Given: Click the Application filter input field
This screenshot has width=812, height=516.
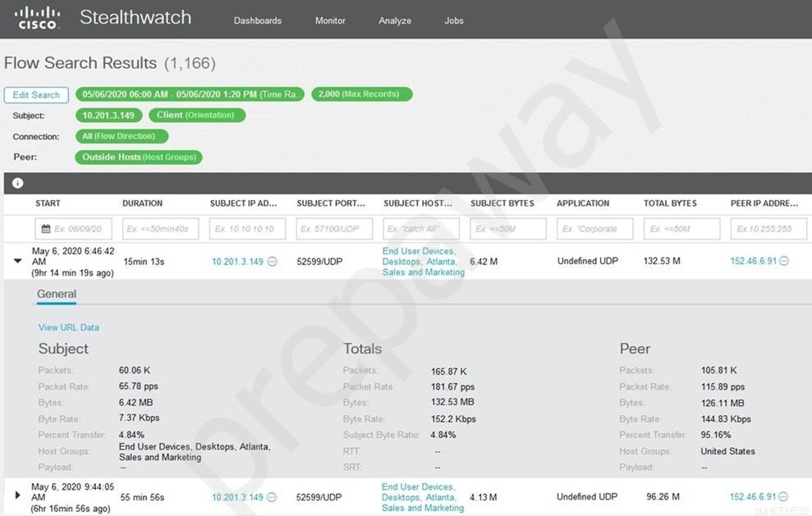Looking at the screenshot, I should coord(594,229).
